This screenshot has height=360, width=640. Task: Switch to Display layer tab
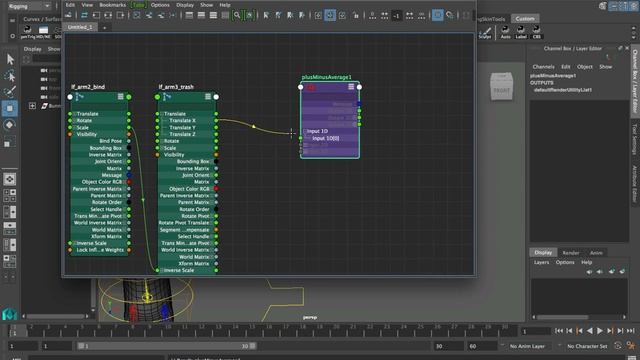[543, 253]
